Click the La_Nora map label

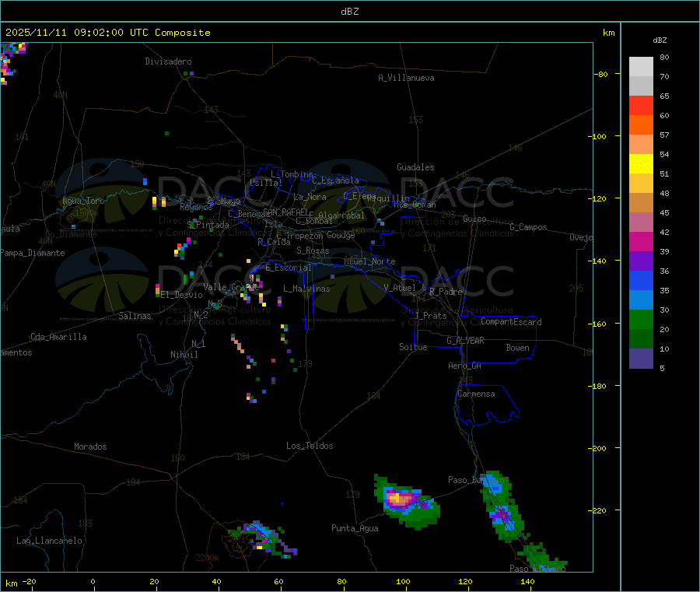[x=310, y=197]
